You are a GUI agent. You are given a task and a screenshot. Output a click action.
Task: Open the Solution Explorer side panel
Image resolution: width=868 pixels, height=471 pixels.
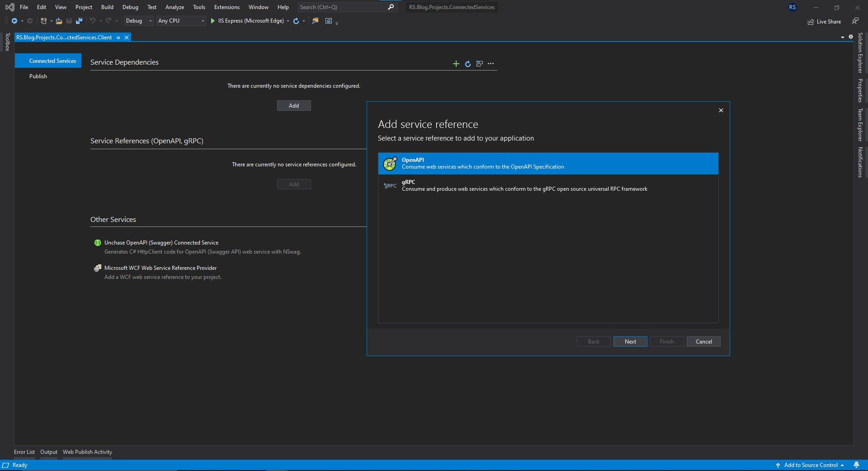860,52
